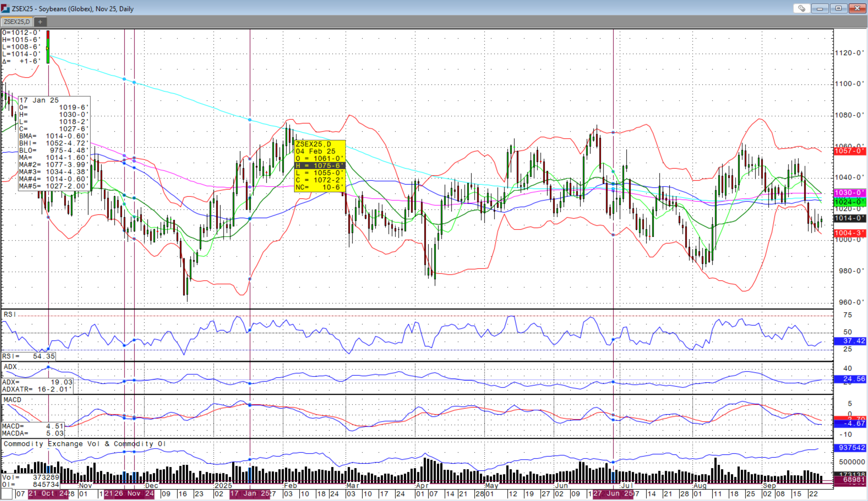
Task: Click the small box at time axis left
Action: (7, 494)
